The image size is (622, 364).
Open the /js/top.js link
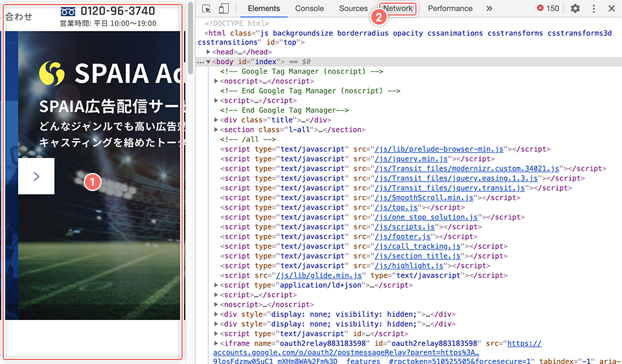[x=397, y=207]
